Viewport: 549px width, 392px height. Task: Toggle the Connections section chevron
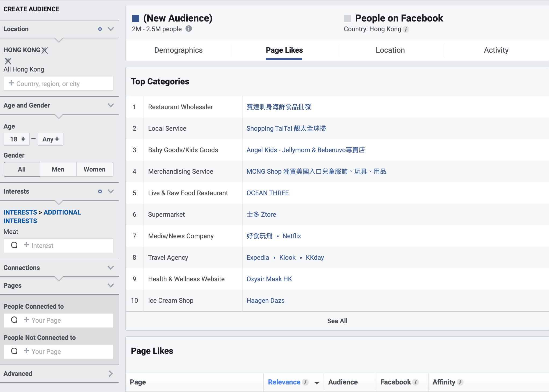[111, 268]
